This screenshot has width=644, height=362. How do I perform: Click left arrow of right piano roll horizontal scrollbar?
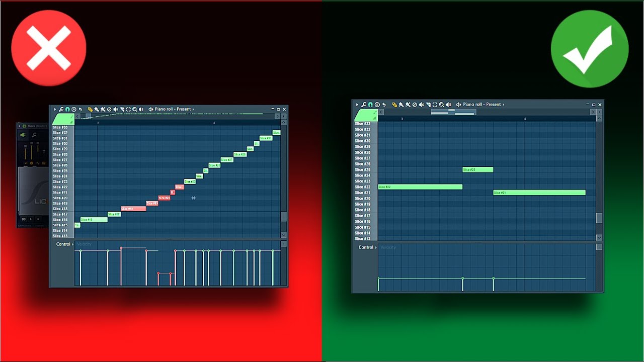tap(381, 112)
